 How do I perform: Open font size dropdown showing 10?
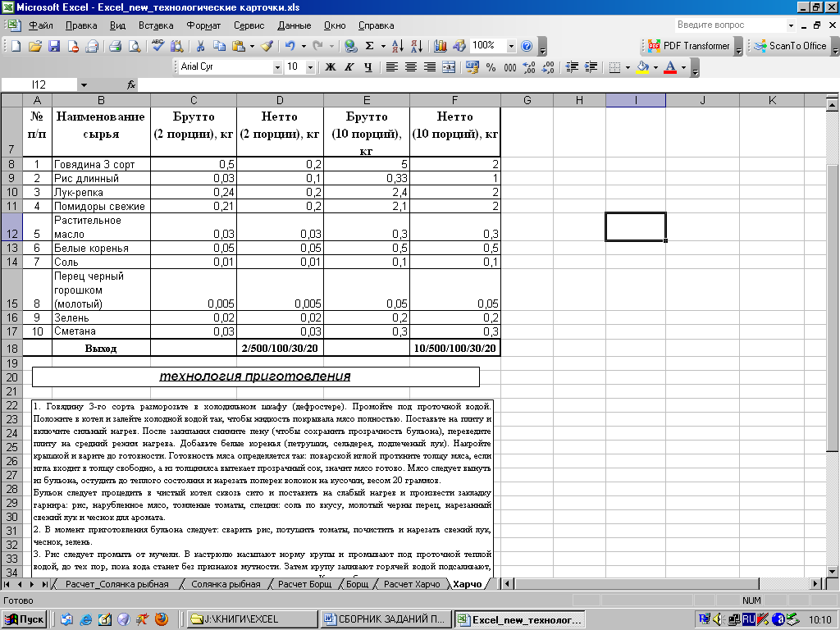pos(310,67)
